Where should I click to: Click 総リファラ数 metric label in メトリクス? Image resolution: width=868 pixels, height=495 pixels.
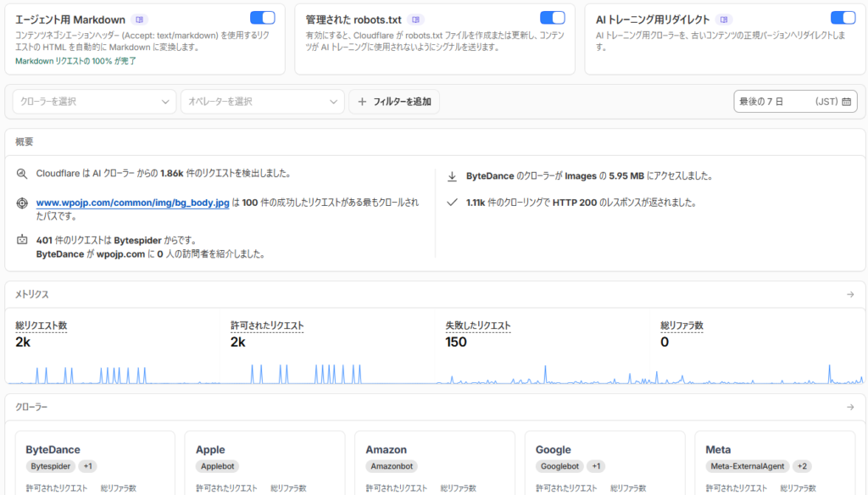click(682, 325)
